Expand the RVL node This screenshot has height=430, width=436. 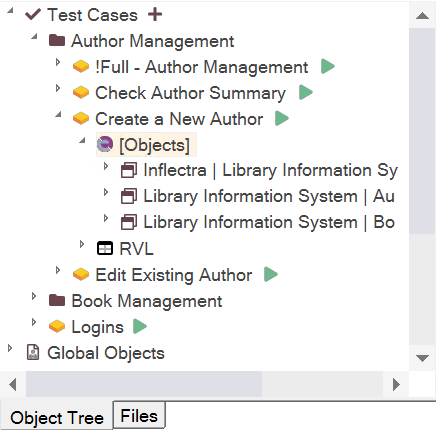coord(82,244)
